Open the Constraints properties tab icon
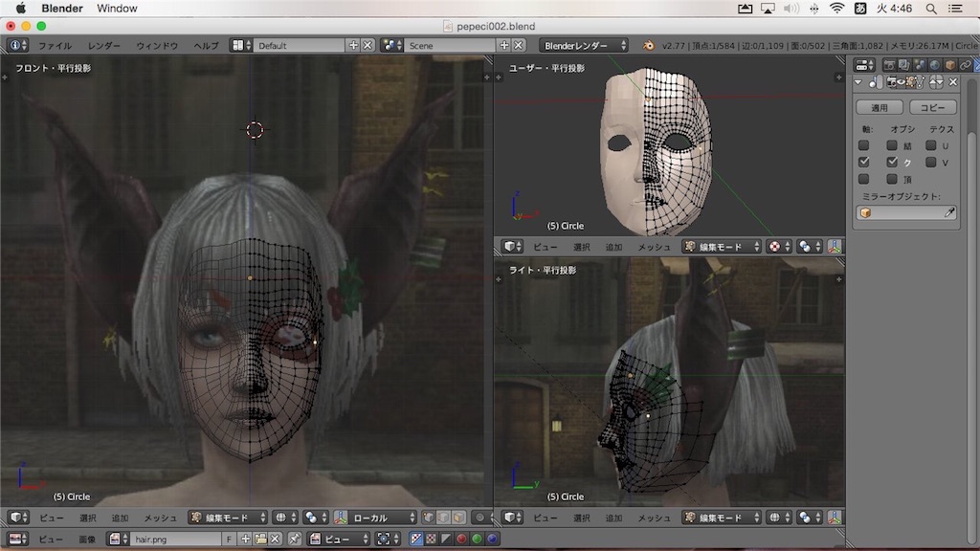 click(965, 64)
